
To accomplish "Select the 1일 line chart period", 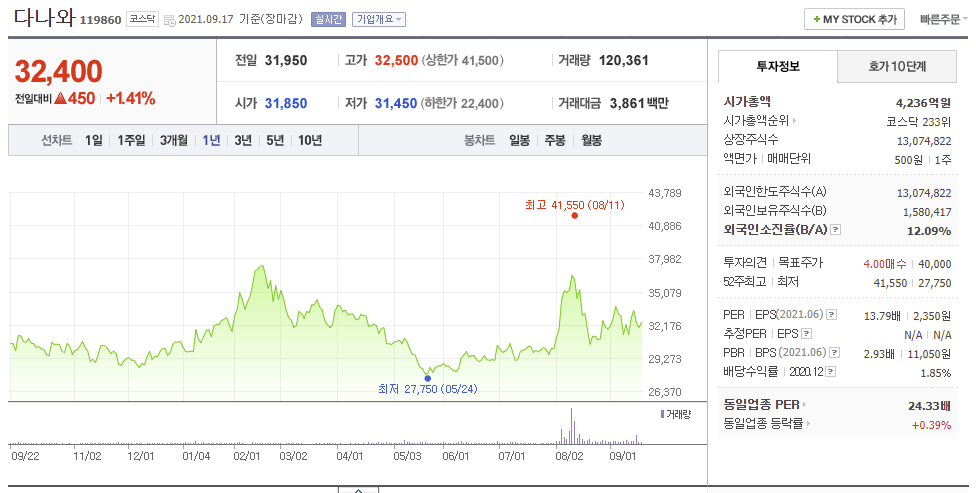I will tap(94, 141).
